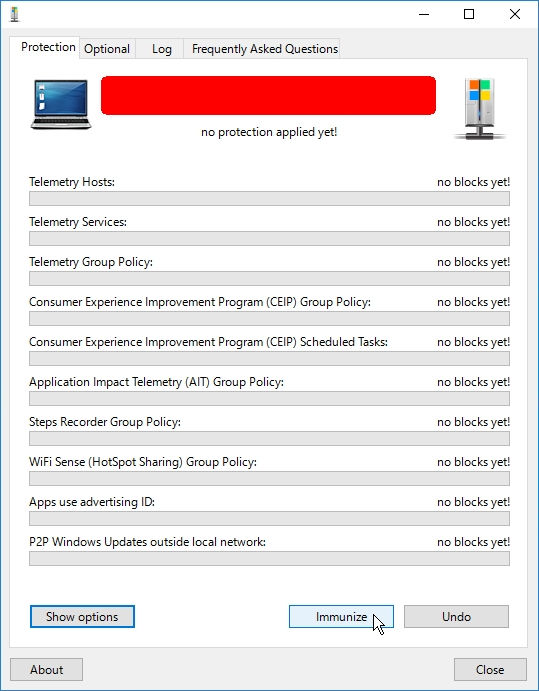The height and width of the screenshot is (691, 539).
Task: Click the AIT Group Policy progress bar
Action: point(269,398)
